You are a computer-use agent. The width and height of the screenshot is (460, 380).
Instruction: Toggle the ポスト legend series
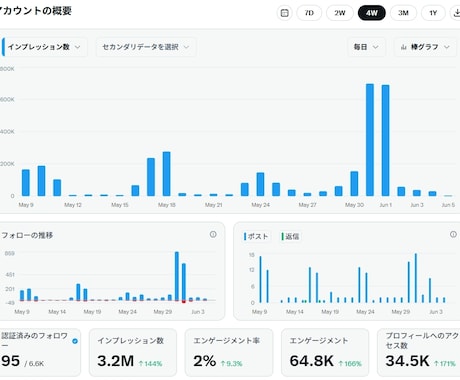pos(256,236)
